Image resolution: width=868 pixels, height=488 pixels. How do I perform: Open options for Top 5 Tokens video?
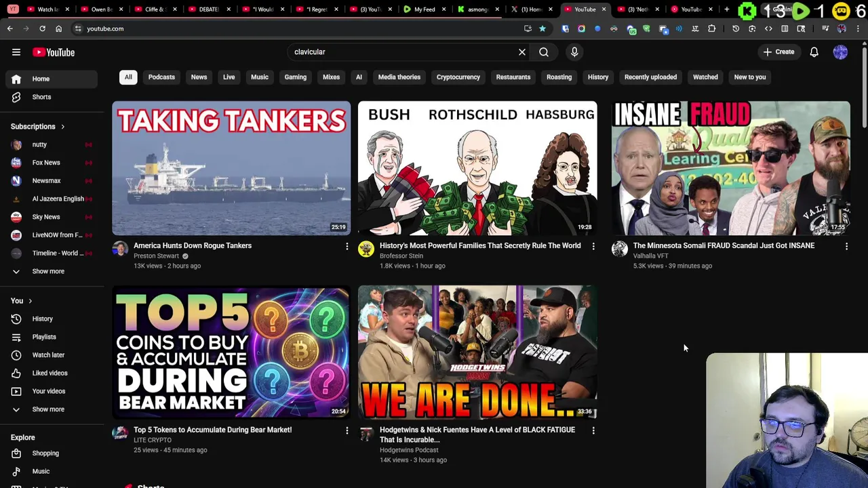click(347, 430)
